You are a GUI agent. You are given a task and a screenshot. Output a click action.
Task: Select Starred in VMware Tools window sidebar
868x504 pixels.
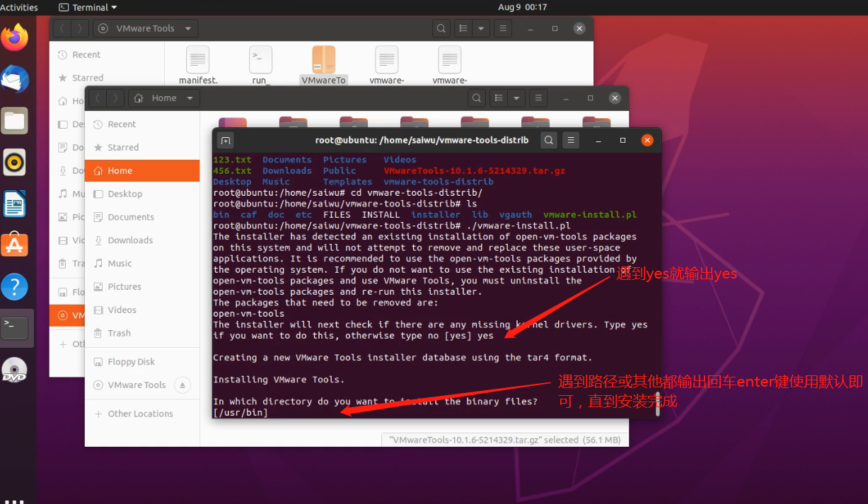(107, 78)
